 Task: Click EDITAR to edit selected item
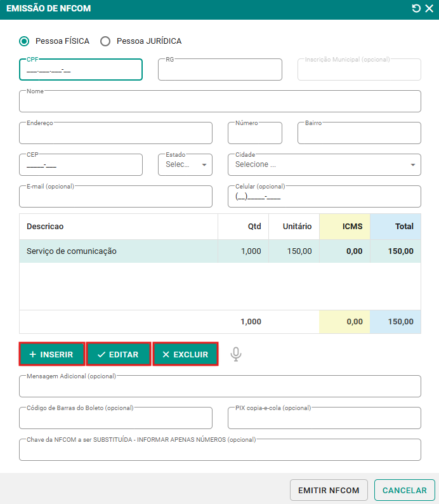(119, 354)
